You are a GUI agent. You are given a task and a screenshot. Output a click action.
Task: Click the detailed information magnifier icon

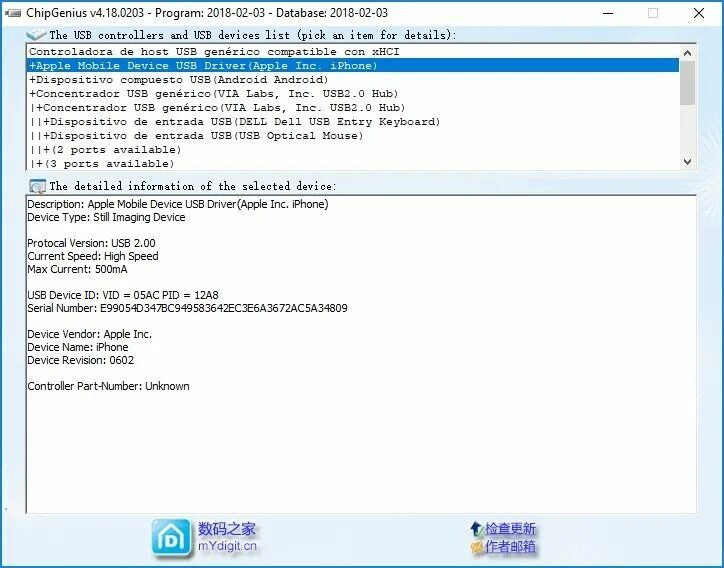(x=37, y=186)
